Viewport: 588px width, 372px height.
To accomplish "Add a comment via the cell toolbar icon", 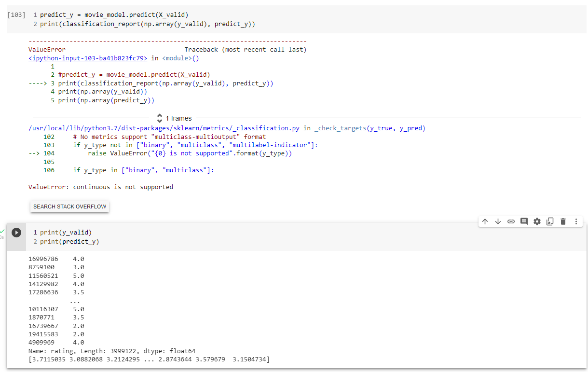I will click(x=524, y=221).
